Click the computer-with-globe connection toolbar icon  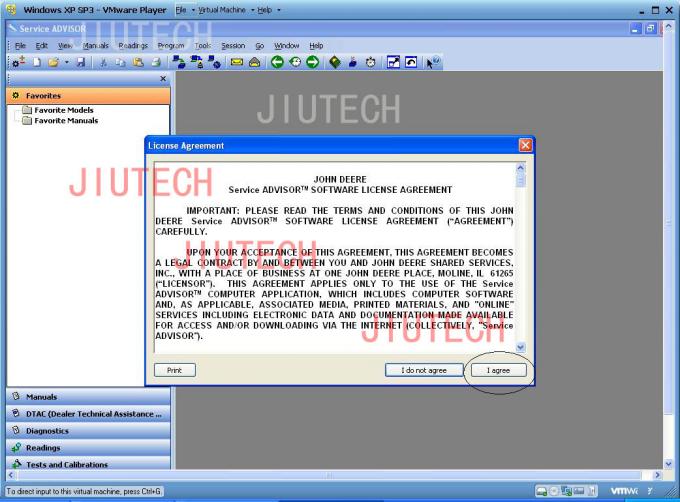214,62
